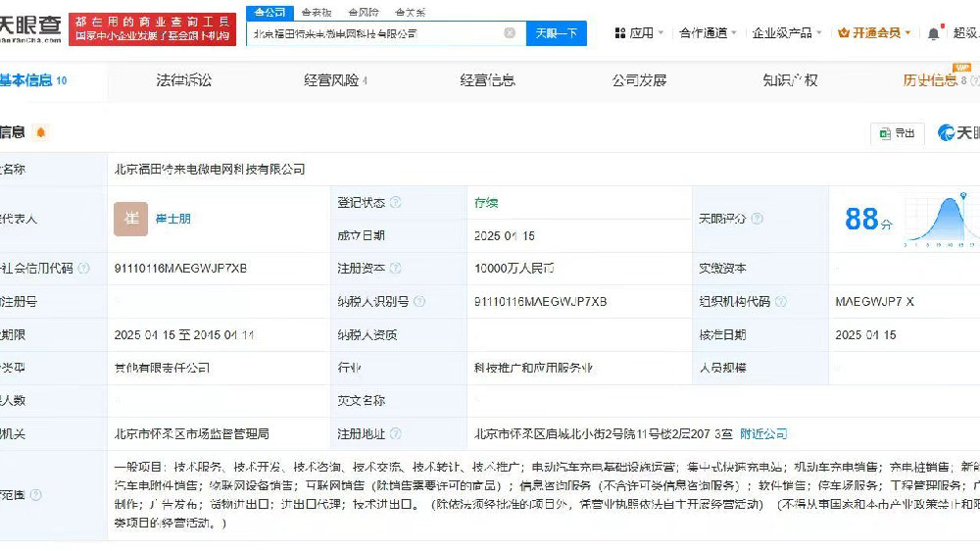Click the help icon next to 注册地址
980x551 pixels.
click(x=396, y=433)
